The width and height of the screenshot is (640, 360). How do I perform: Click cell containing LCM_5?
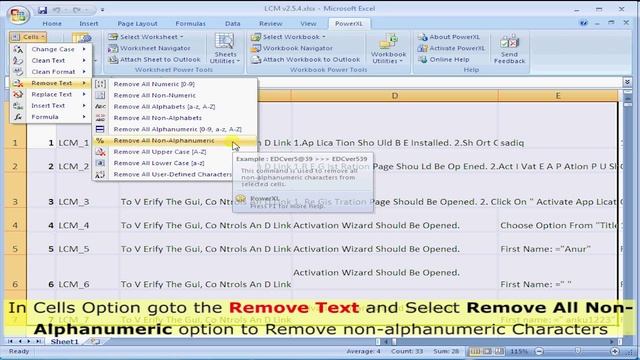(x=88, y=249)
